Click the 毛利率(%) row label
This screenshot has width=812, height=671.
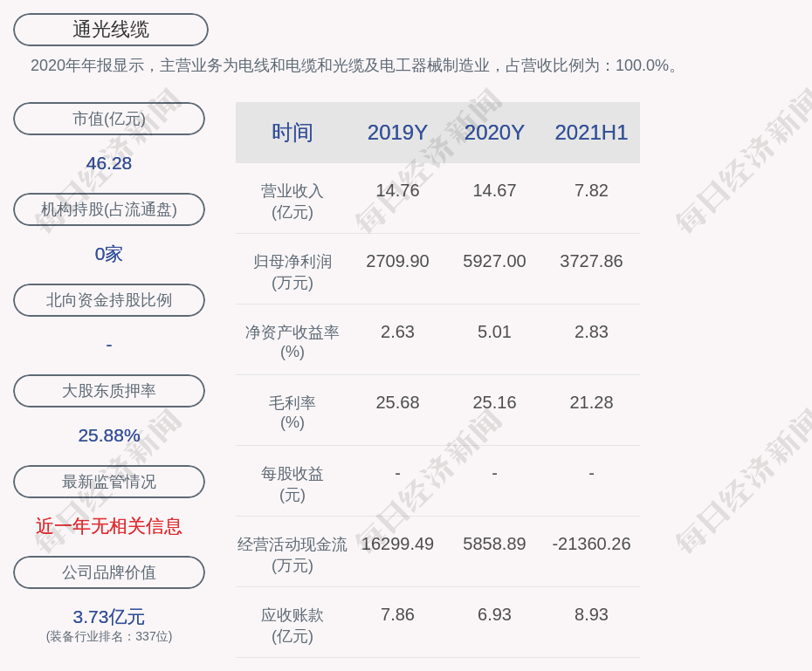click(x=292, y=413)
